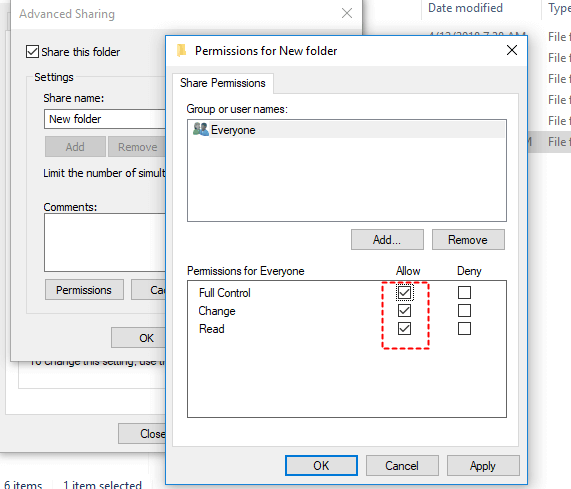The width and height of the screenshot is (571, 489).
Task: Select the Share Permissions tab
Action: (x=223, y=83)
